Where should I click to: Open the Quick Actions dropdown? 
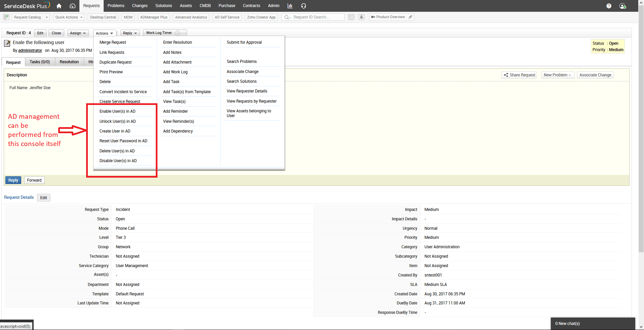point(69,17)
